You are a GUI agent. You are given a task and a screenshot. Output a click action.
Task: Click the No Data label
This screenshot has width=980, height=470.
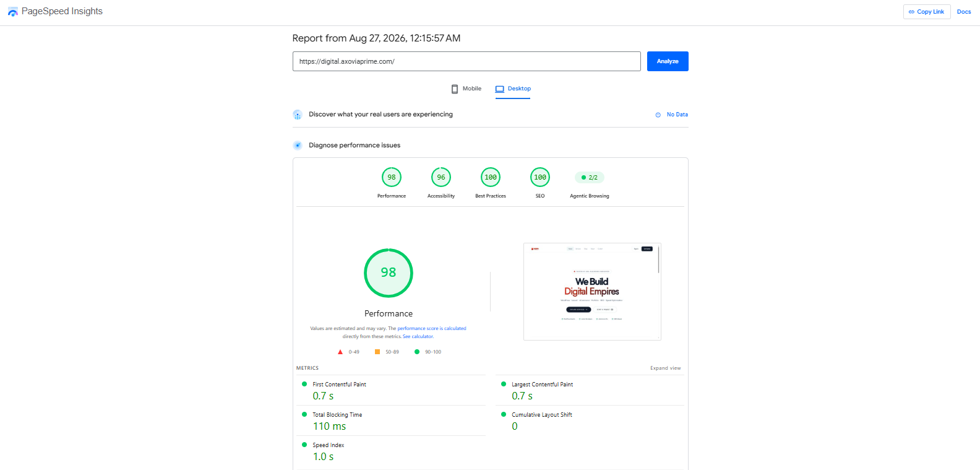coord(677,115)
